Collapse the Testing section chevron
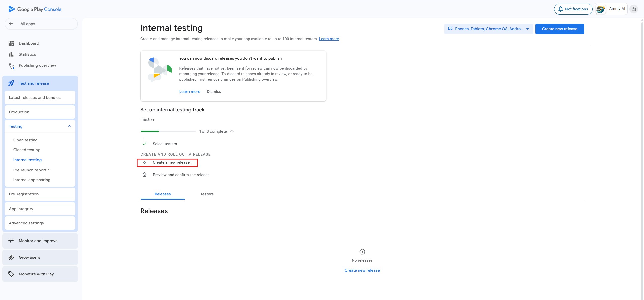The image size is (644, 300). [69, 126]
